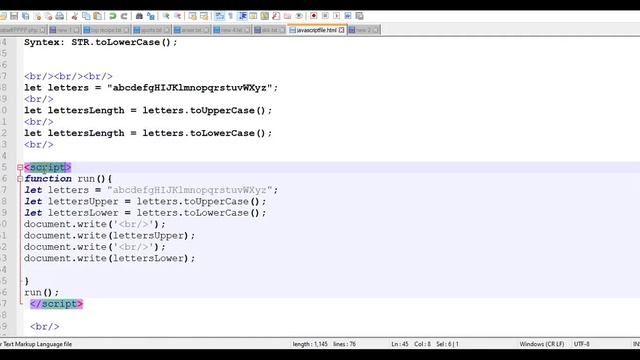Click the green Undo arrow
The image size is (640, 360).
pyautogui.click(x=112, y=16)
